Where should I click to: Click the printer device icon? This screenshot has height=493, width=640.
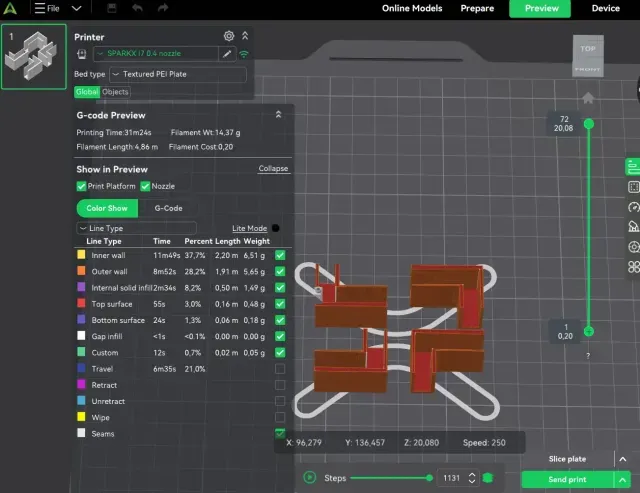tap(82, 53)
